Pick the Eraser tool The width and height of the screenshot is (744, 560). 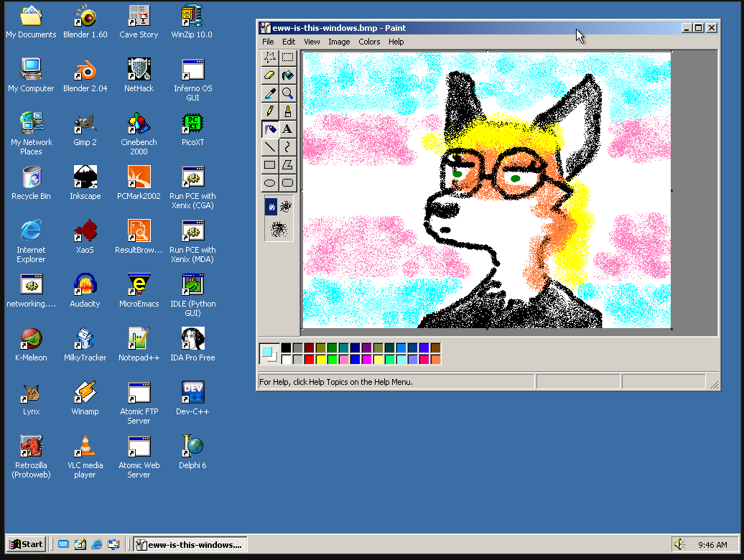[x=270, y=75]
